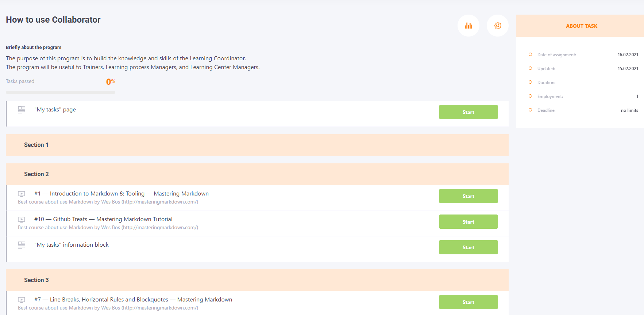This screenshot has height=315, width=644.
Task: Click the circle bullet next to Updated
Action: 530,68
